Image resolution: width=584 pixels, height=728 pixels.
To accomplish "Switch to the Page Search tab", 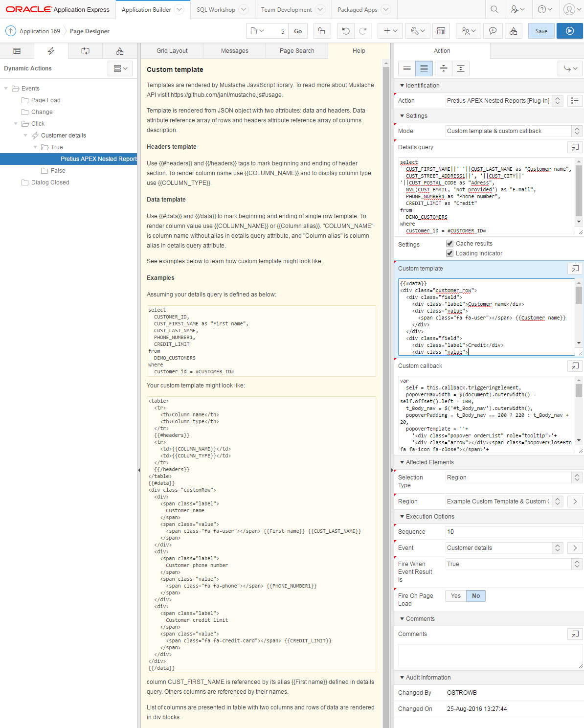I will click(297, 51).
